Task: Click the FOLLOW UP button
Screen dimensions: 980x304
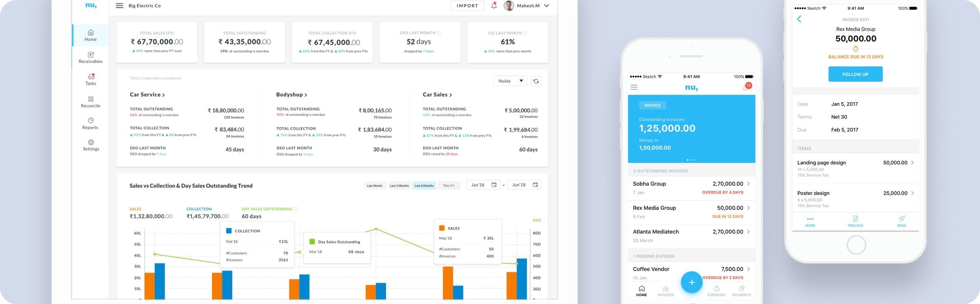Action: 855,74
